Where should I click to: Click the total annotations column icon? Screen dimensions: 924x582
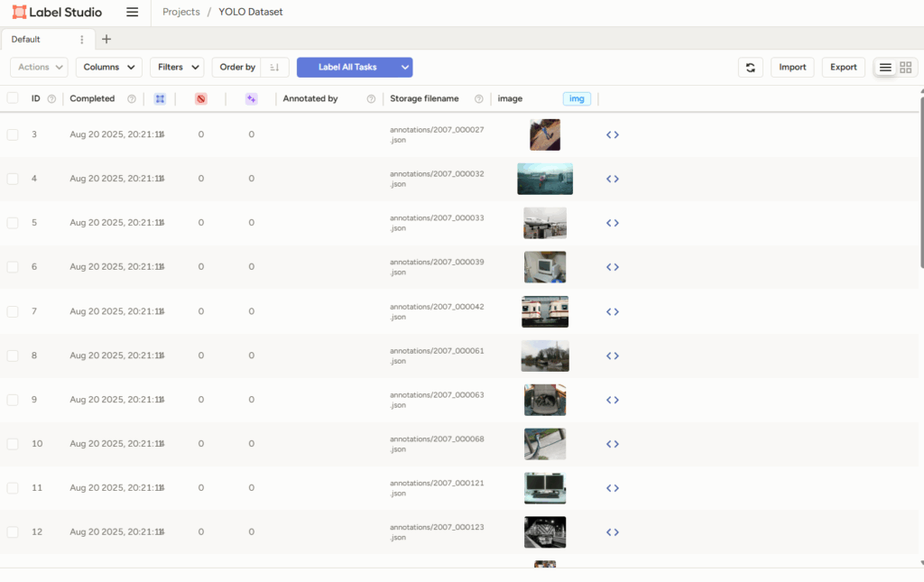160,99
